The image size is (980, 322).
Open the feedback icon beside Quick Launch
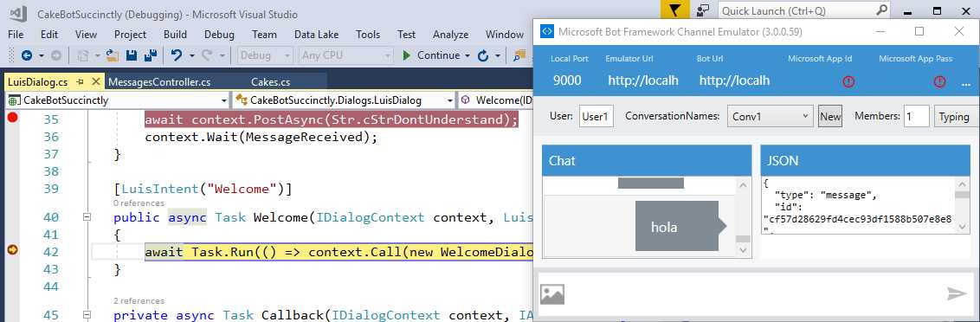pyautogui.click(x=703, y=10)
